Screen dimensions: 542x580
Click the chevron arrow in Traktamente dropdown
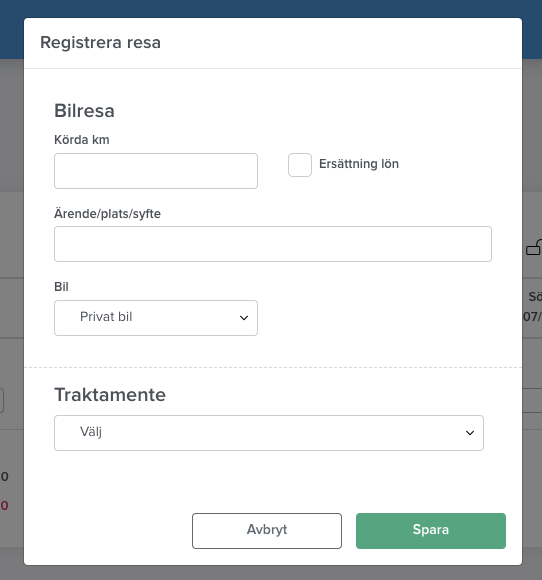tap(470, 433)
